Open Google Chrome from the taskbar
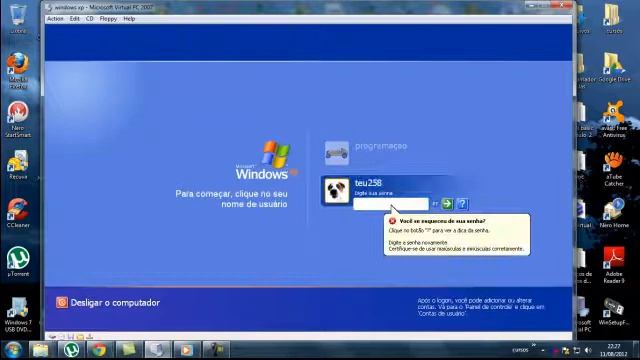This screenshot has width=640, height=360. [99, 350]
